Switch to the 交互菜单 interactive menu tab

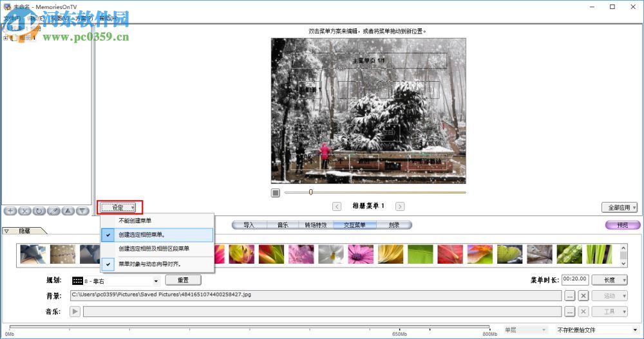tap(354, 225)
